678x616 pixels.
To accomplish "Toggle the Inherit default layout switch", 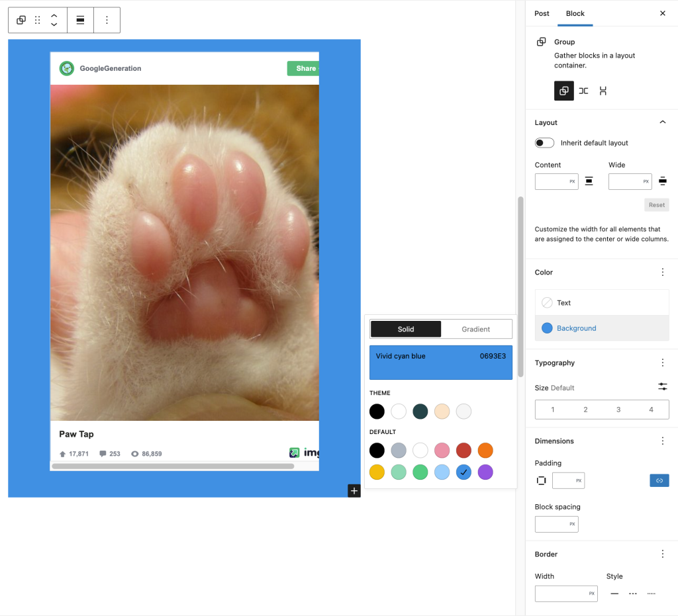I will [544, 142].
